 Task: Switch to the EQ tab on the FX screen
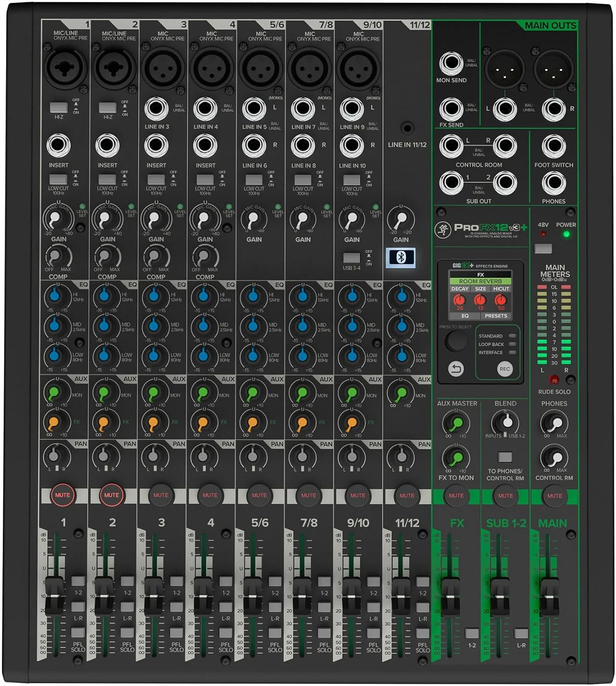pyautogui.click(x=464, y=316)
